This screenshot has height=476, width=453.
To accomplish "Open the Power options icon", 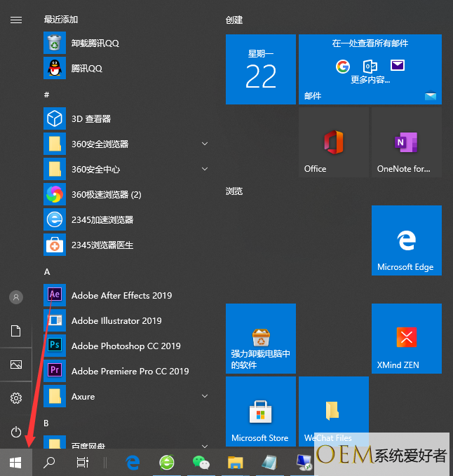I will click(15, 432).
